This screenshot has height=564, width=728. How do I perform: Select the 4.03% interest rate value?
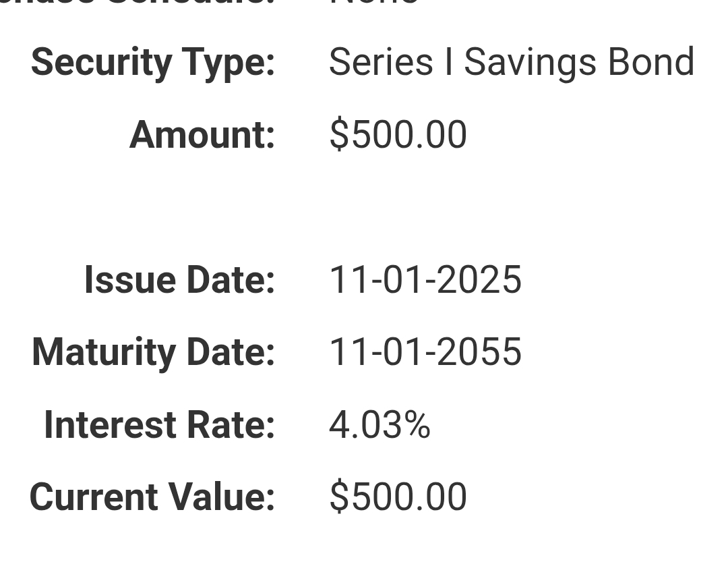pos(380,425)
